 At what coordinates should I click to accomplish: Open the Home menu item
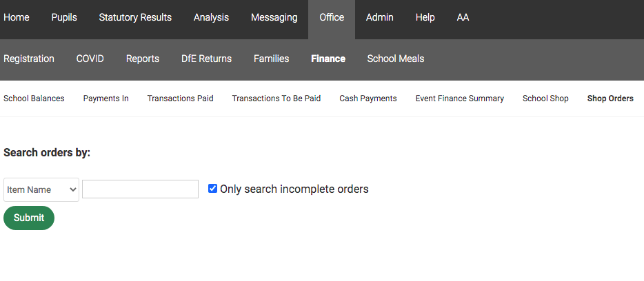point(17,17)
